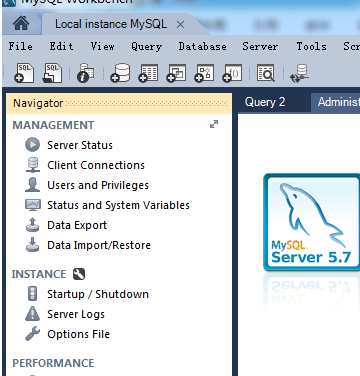Close the Local instance MySQL tab
The width and height of the screenshot is (360, 376).
pyautogui.click(x=180, y=25)
